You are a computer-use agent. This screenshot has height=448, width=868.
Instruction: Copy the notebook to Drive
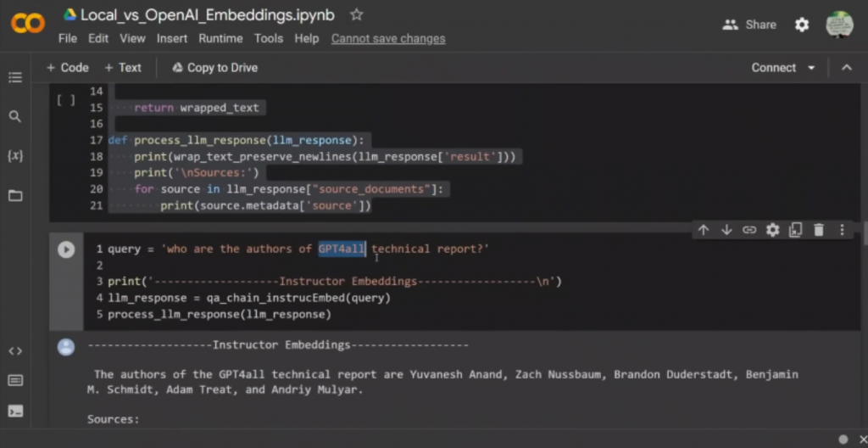(214, 68)
